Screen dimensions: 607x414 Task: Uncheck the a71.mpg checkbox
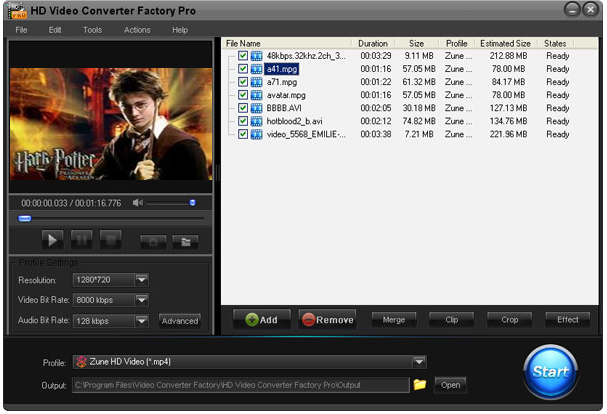coord(243,82)
